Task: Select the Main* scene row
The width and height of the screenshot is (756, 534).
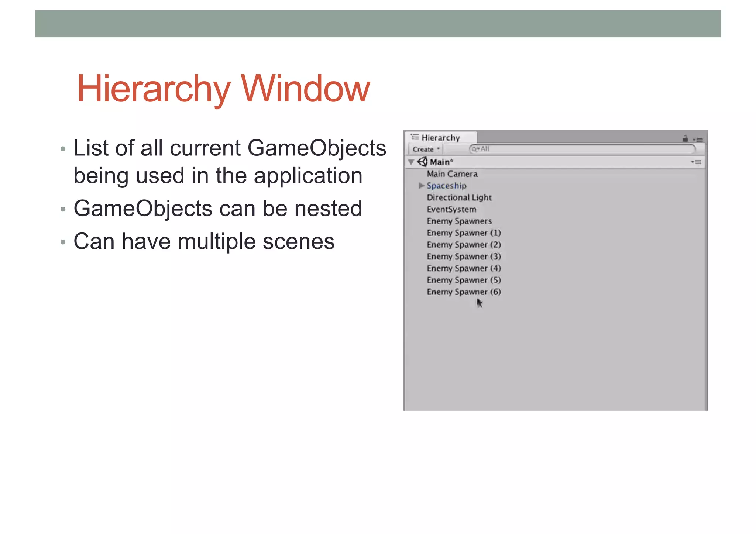Action: 555,162
